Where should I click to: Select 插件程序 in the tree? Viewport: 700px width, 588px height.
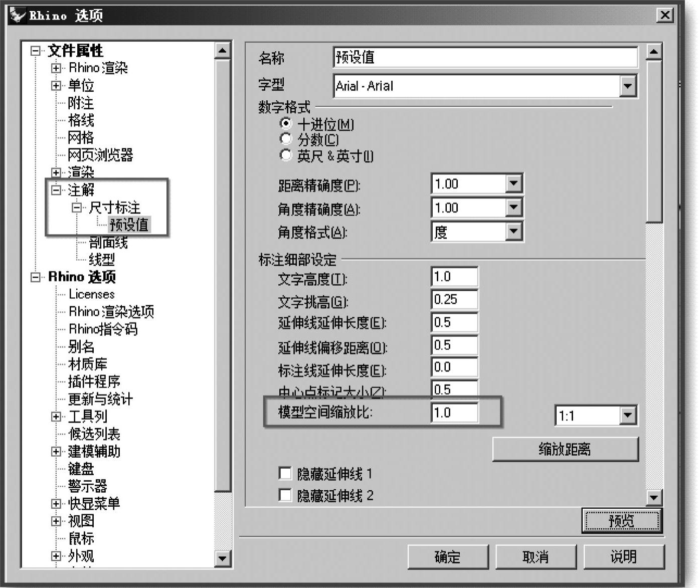[x=94, y=381]
